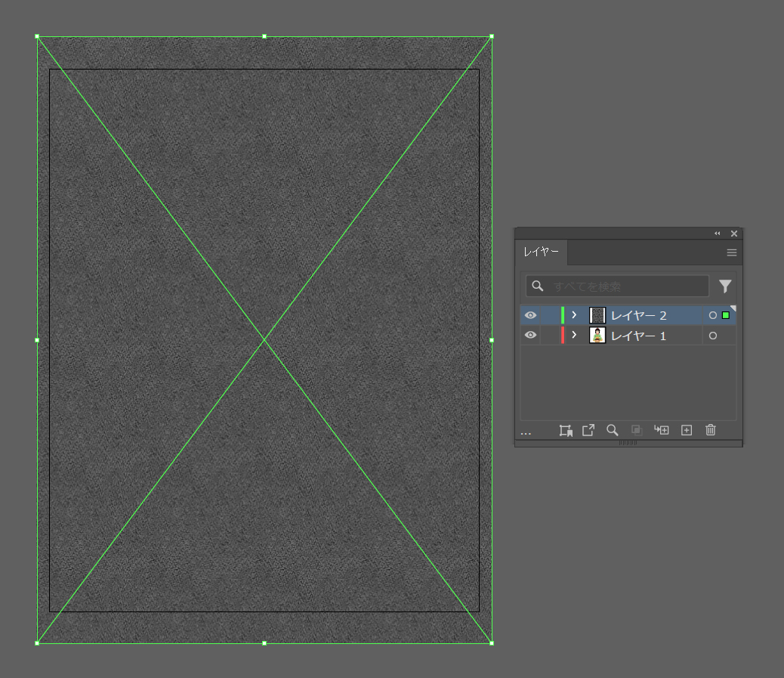Screen dimensions: 784x678
Task: Click the create new sublayer icon
Action: [x=662, y=430]
